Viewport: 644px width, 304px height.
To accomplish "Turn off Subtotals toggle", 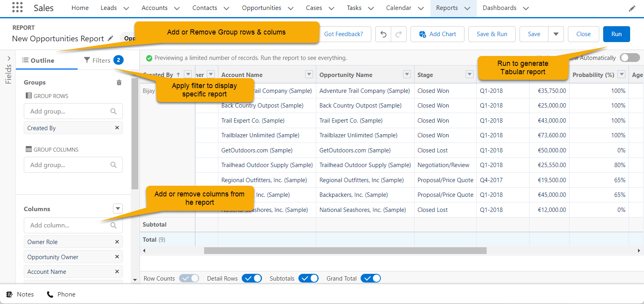I will [x=308, y=278].
